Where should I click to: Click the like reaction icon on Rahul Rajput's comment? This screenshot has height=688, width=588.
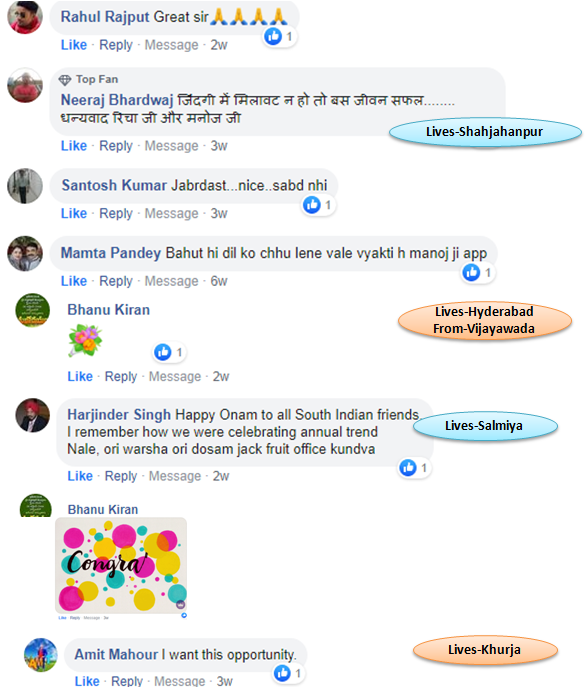coord(273,36)
